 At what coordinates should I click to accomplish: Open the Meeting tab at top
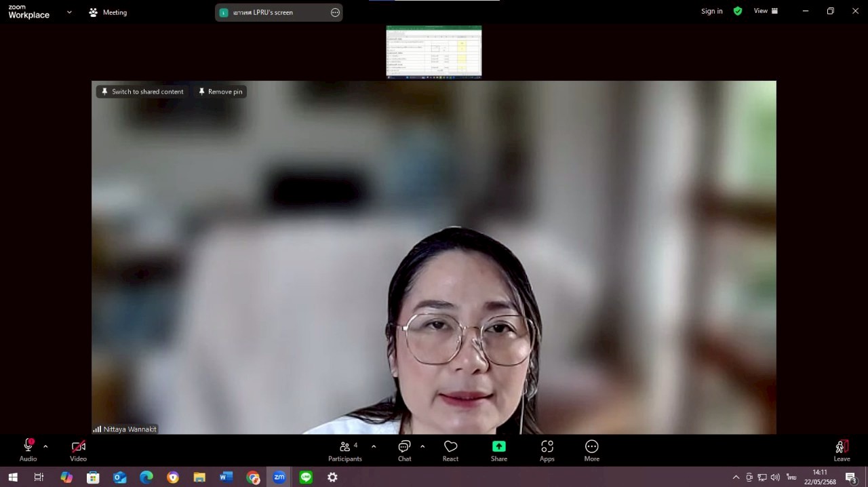tap(108, 12)
